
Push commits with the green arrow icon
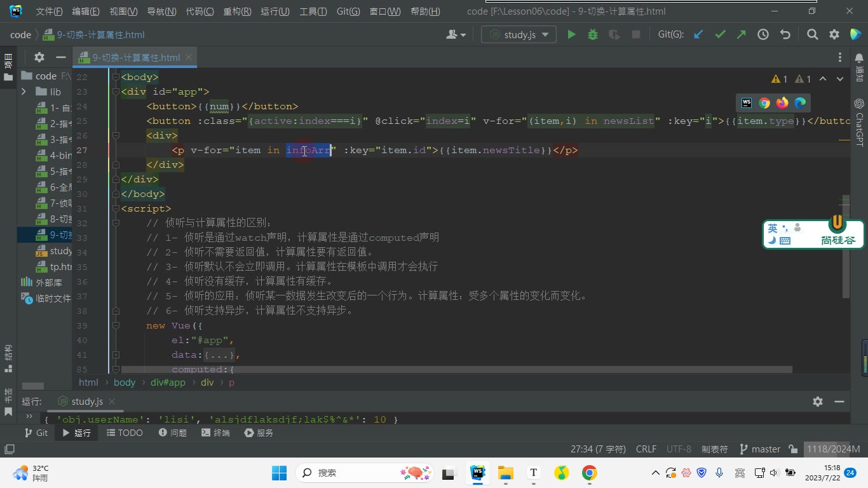[741, 35]
